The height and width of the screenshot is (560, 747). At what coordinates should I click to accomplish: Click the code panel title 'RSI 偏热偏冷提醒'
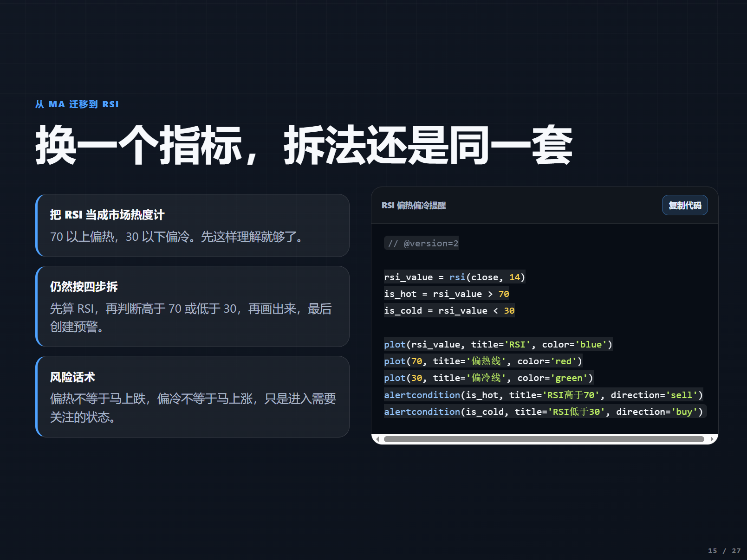click(413, 206)
